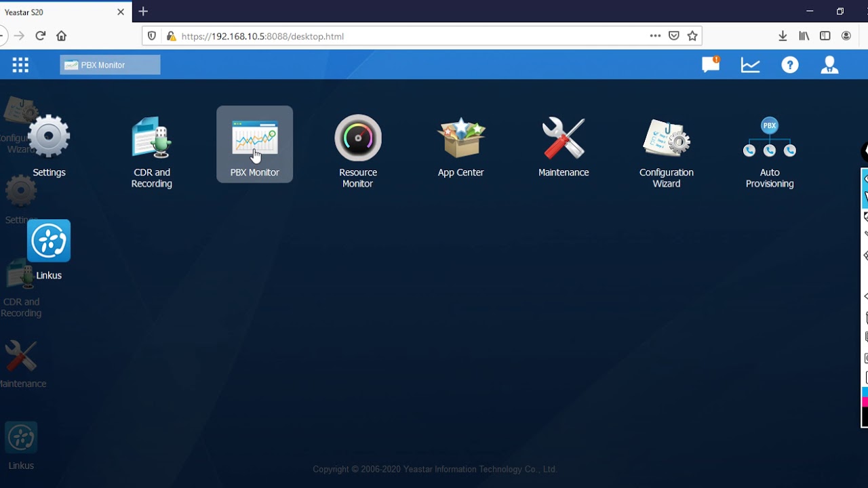Toggle the browser sidebar view
868x488 pixels.
click(825, 36)
